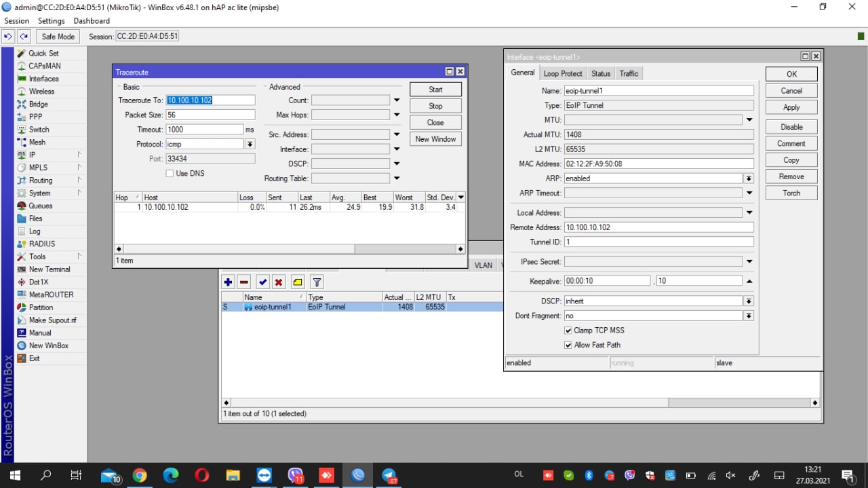Open Settings menu
Screen dimensions: 868x488
pyautogui.click(x=52, y=21)
